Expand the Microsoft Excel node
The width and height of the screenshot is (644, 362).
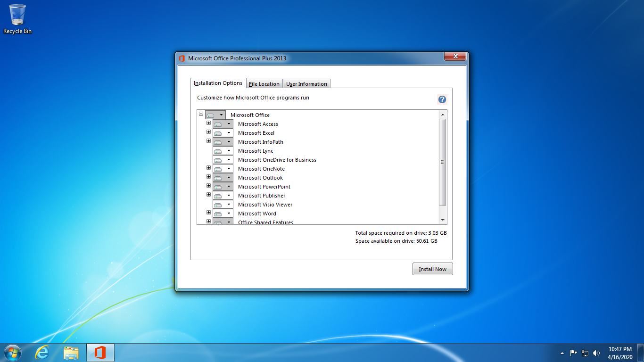[x=209, y=132]
